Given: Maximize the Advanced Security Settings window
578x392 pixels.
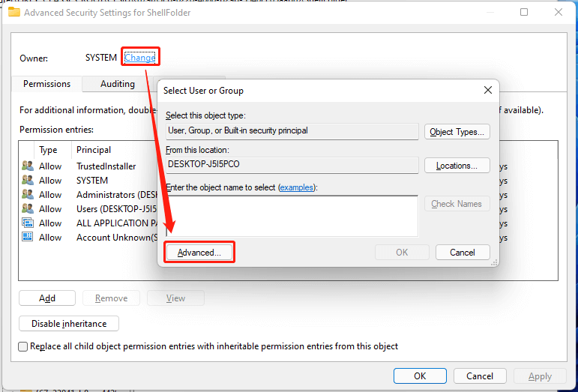Looking at the screenshot, I should point(524,12).
